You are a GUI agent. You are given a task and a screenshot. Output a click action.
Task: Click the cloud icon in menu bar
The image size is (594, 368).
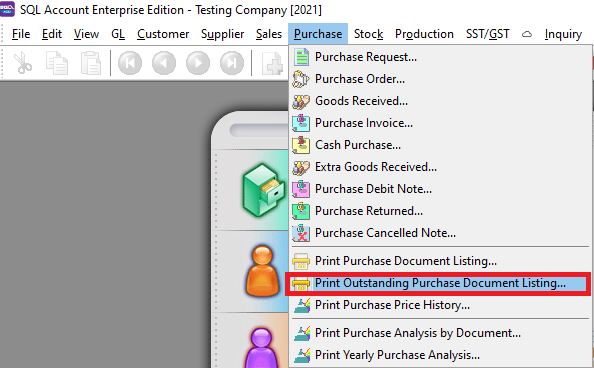527,34
